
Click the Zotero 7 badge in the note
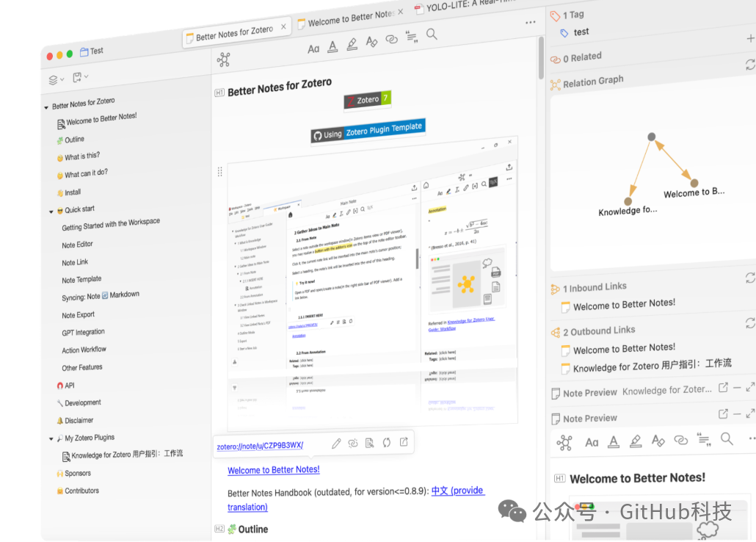tap(368, 100)
